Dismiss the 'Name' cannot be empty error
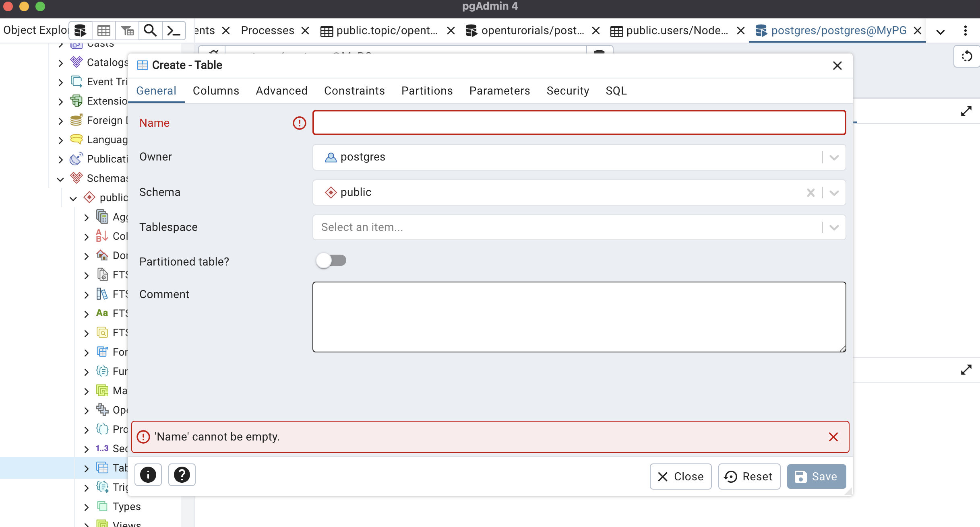Screen dimensions: 980x527 coord(833,437)
